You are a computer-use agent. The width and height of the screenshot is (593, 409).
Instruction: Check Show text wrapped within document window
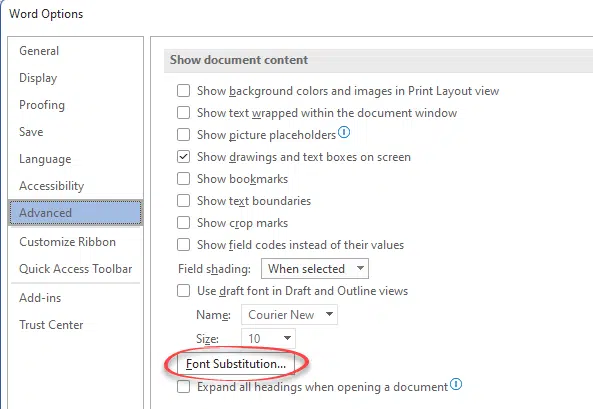[183, 113]
